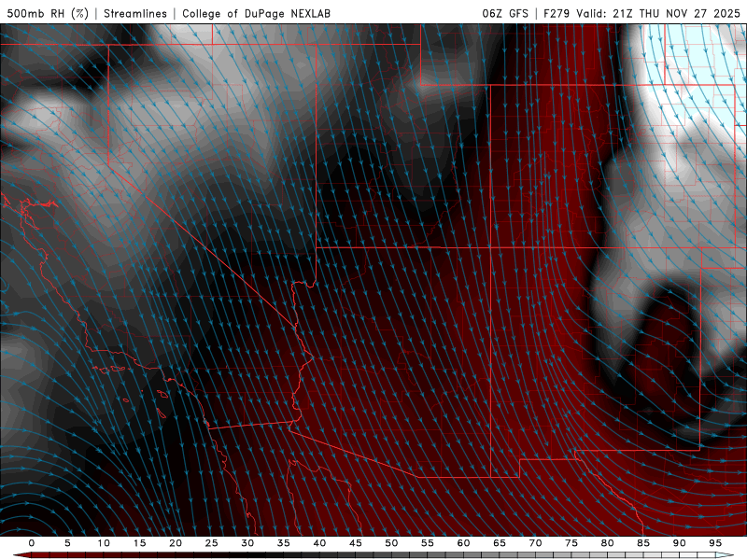Click the 70 value on the color scale
Image resolution: width=747 pixels, height=560 pixels.
535,543
